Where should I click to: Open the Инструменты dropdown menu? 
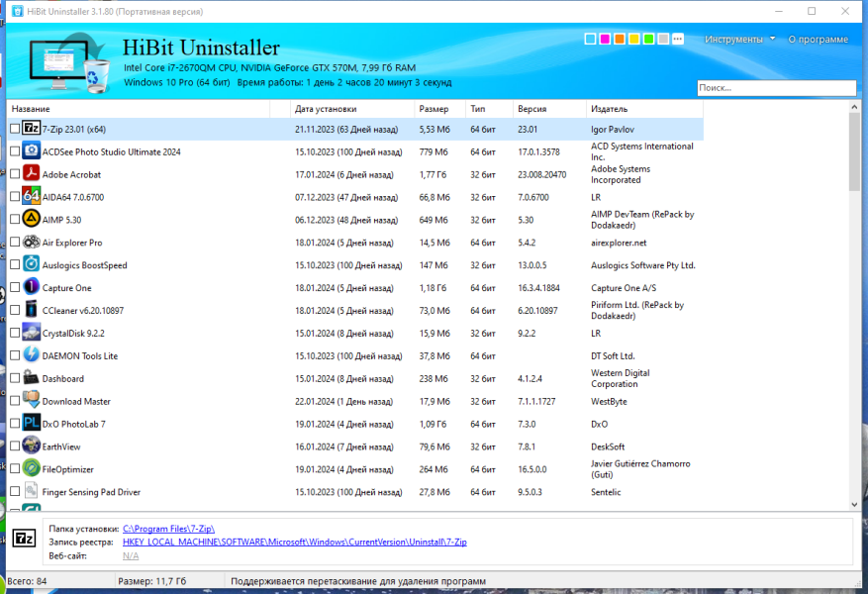pos(739,40)
